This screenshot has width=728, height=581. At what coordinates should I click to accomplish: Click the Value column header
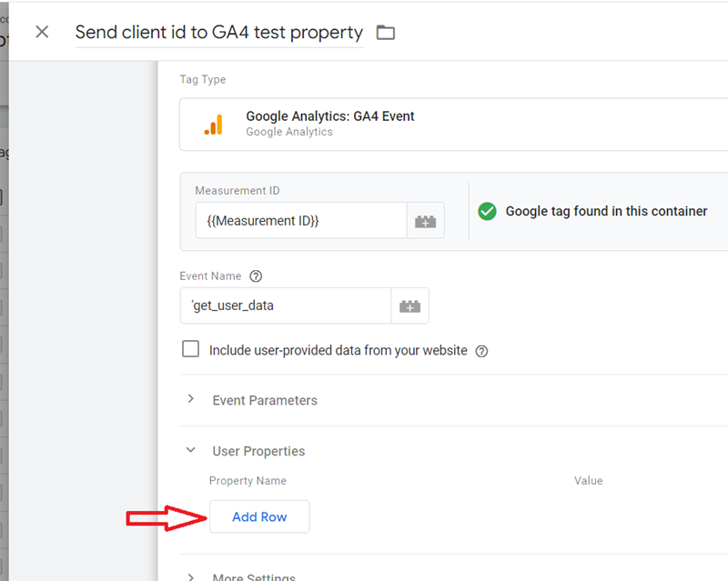(589, 480)
